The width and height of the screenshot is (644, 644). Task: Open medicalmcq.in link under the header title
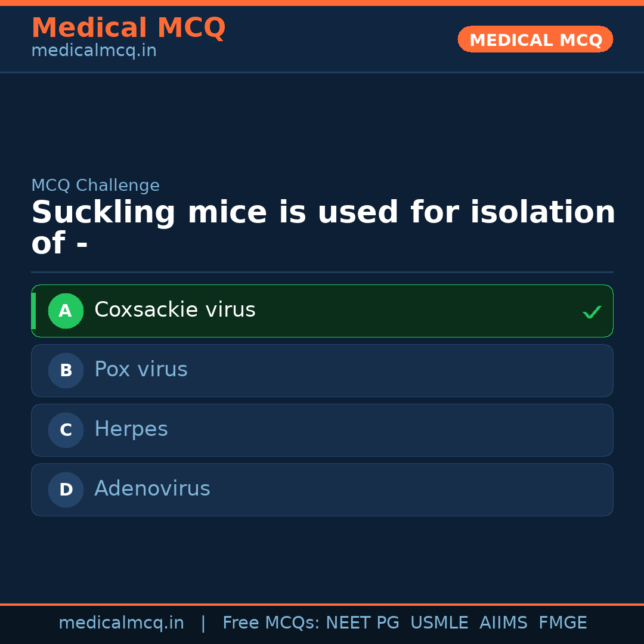point(94,51)
